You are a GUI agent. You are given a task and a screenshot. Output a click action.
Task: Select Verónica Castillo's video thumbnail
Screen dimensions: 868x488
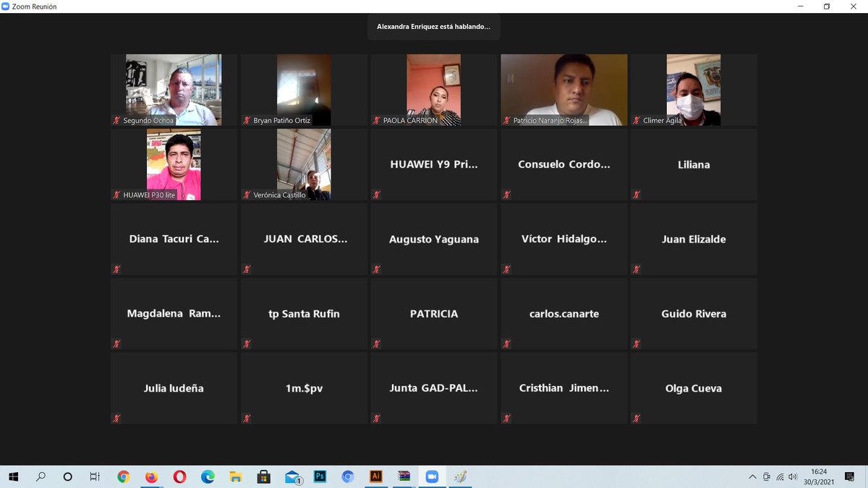click(x=304, y=164)
